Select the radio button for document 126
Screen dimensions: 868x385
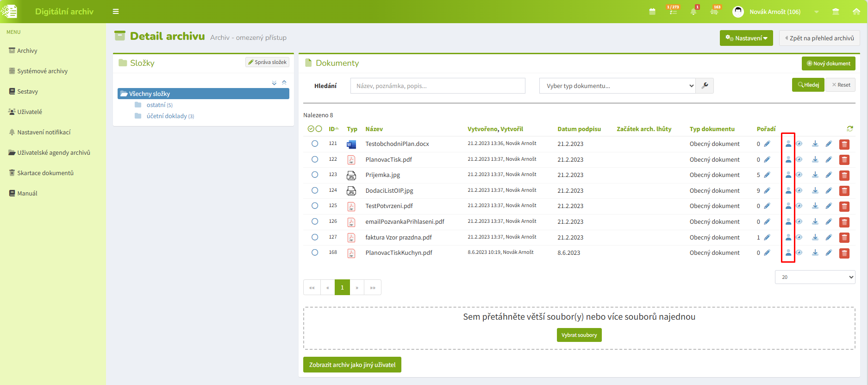coord(315,221)
